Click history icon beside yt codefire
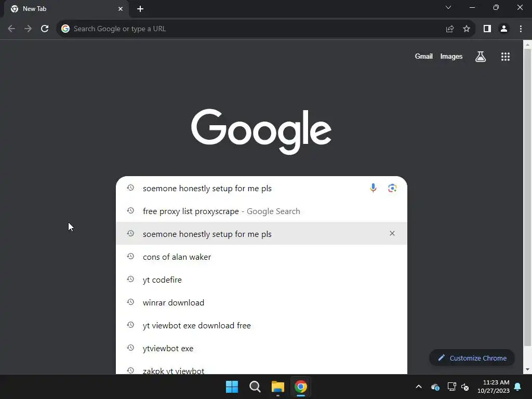 (x=130, y=279)
